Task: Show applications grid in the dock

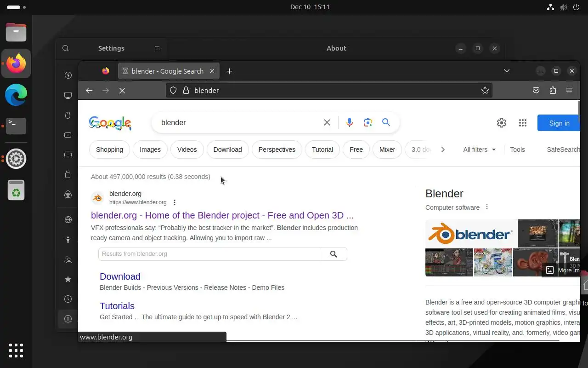Action: pyautogui.click(x=16, y=350)
